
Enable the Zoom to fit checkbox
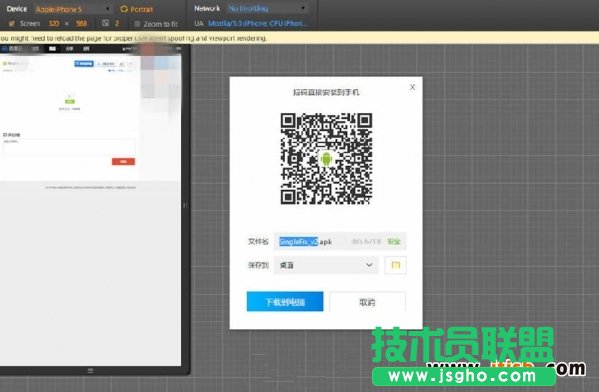click(x=137, y=24)
